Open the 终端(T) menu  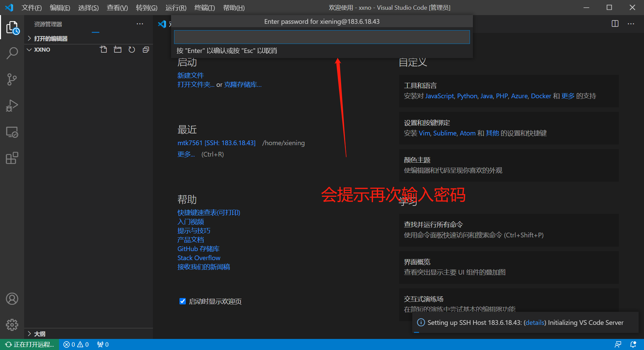click(205, 8)
